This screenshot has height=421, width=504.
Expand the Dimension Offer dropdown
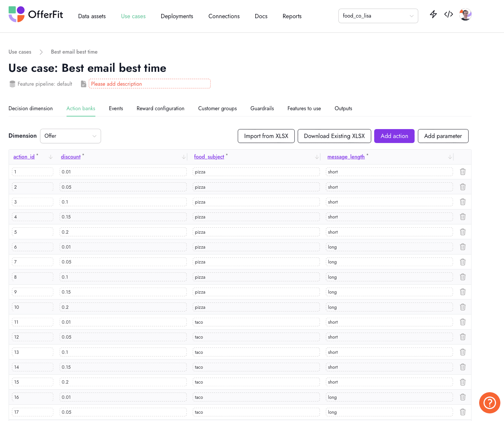(71, 136)
